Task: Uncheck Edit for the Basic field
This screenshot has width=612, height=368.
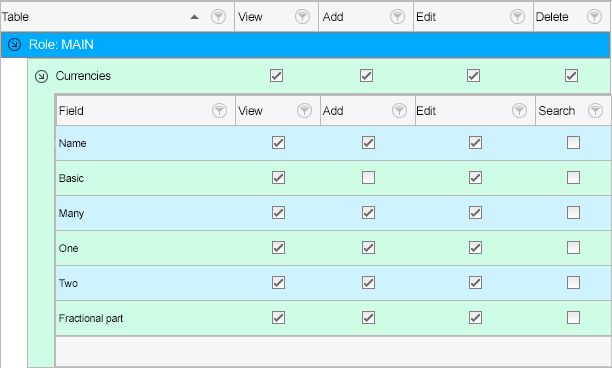Action: click(475, 178)
